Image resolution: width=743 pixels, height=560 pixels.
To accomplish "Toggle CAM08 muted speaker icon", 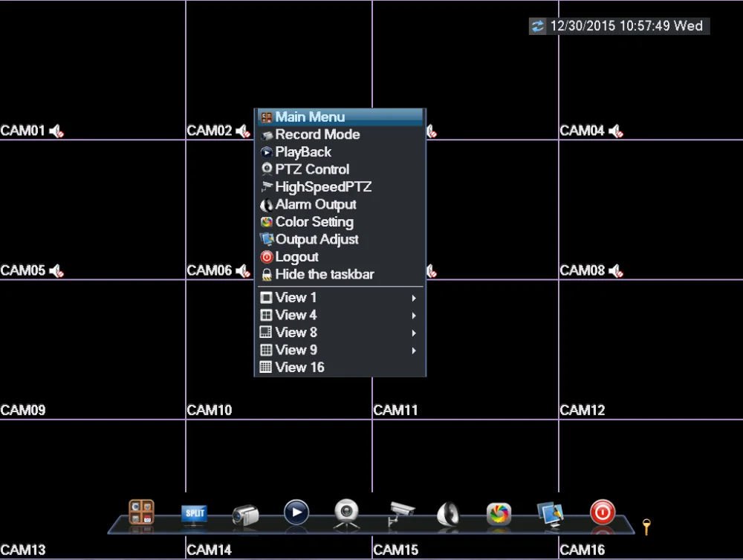I will pos(616,271).
